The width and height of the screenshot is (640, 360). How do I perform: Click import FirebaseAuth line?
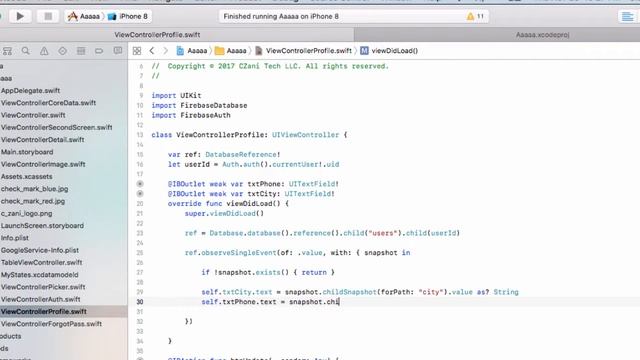191,116
